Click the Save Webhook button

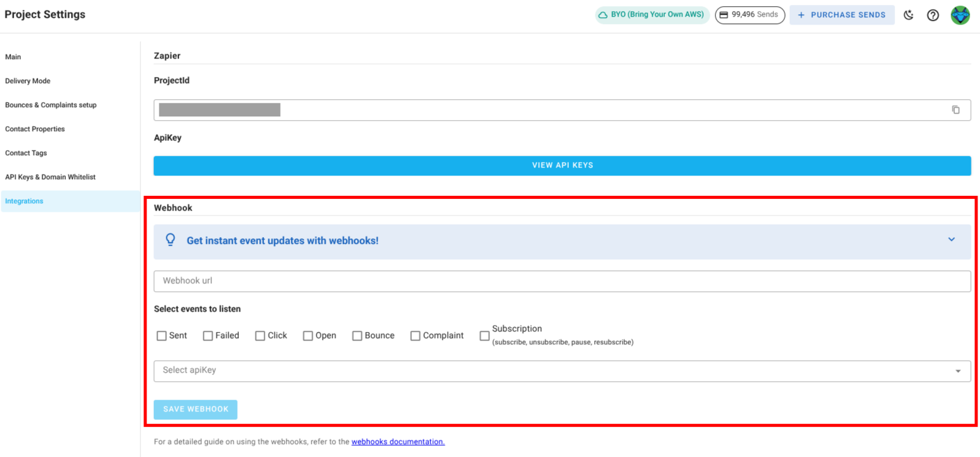195,409
